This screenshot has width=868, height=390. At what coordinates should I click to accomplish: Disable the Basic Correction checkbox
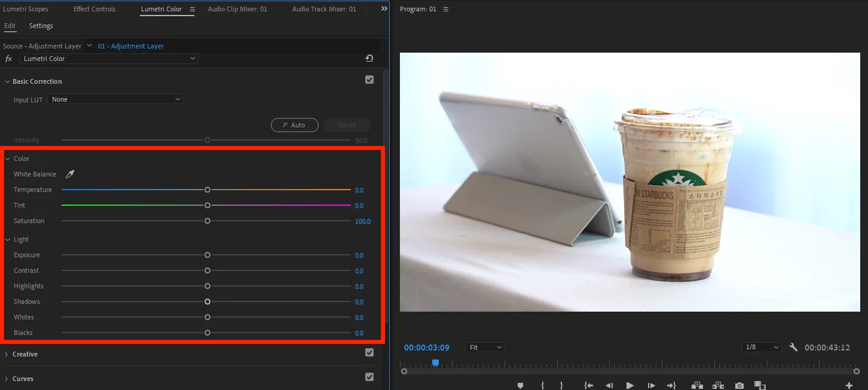(x=369, y=80)
